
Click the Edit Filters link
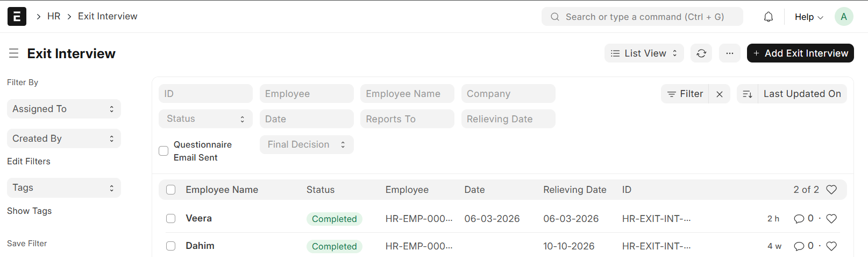click(29, 161)
